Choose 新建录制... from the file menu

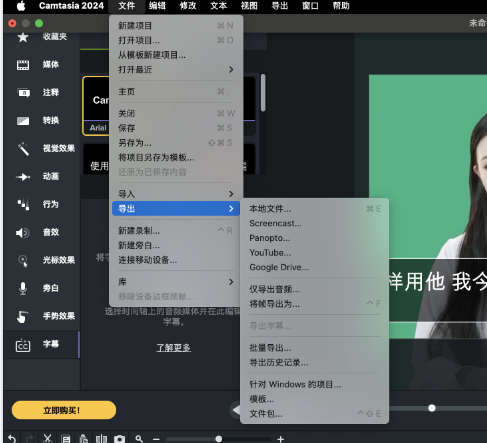tap(176, 231)
